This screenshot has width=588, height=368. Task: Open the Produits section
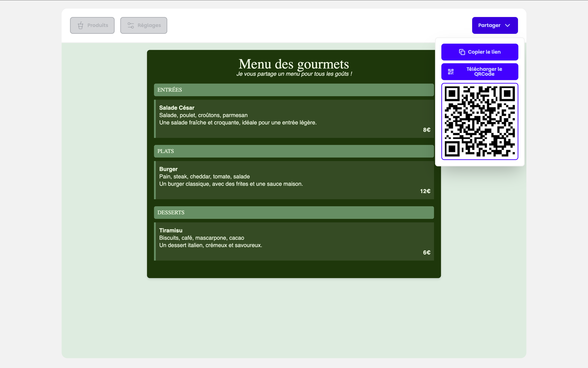[x=92, y=25]
